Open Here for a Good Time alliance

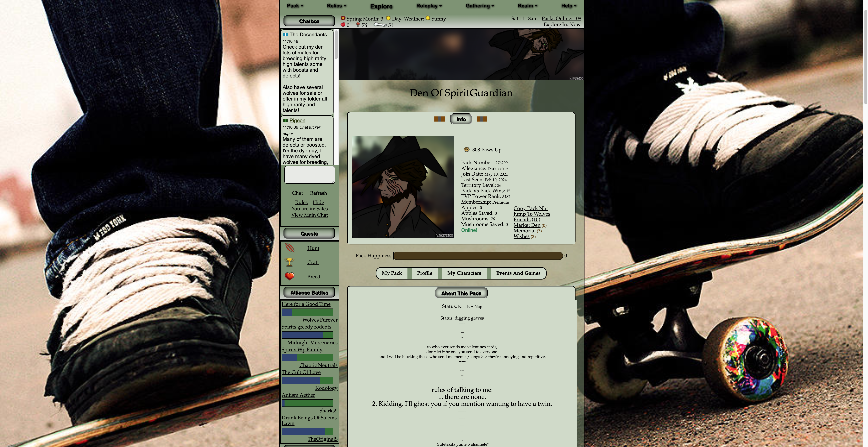pos(306,304)
